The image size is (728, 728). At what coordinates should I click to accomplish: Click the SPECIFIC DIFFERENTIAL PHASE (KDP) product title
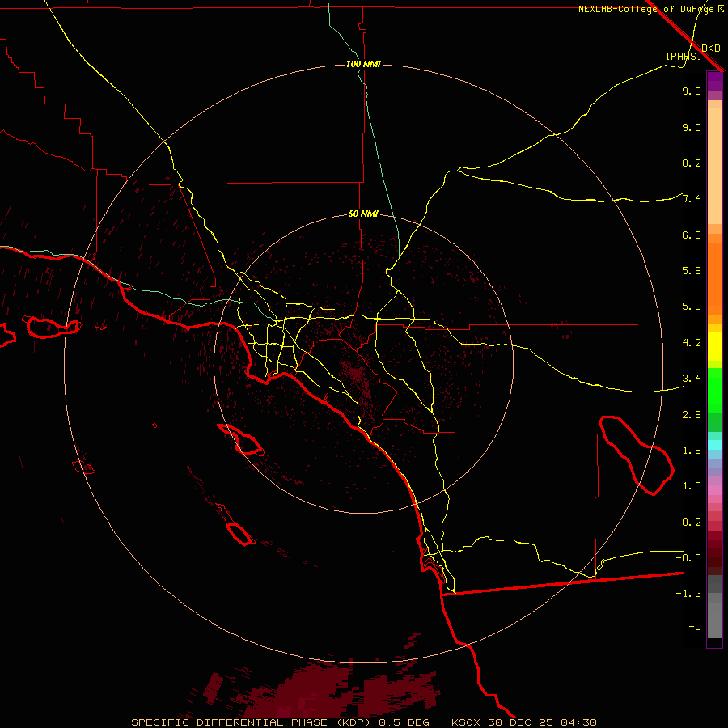click(x=251, y=722)
